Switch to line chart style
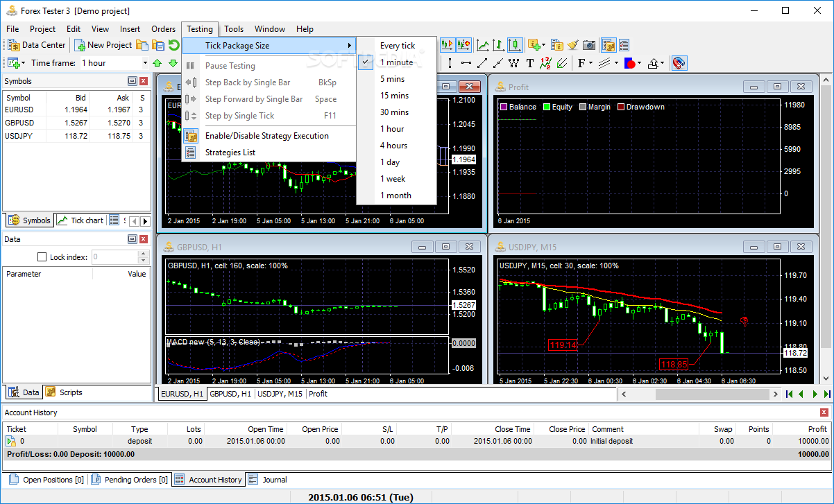Viewport: 834px width, 504px height. tap(483, 45)
